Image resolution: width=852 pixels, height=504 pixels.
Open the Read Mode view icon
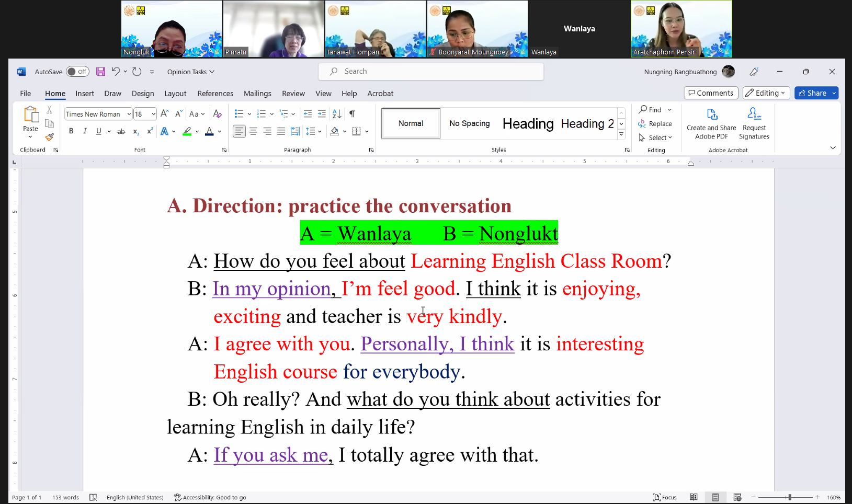tap(694, 497)
